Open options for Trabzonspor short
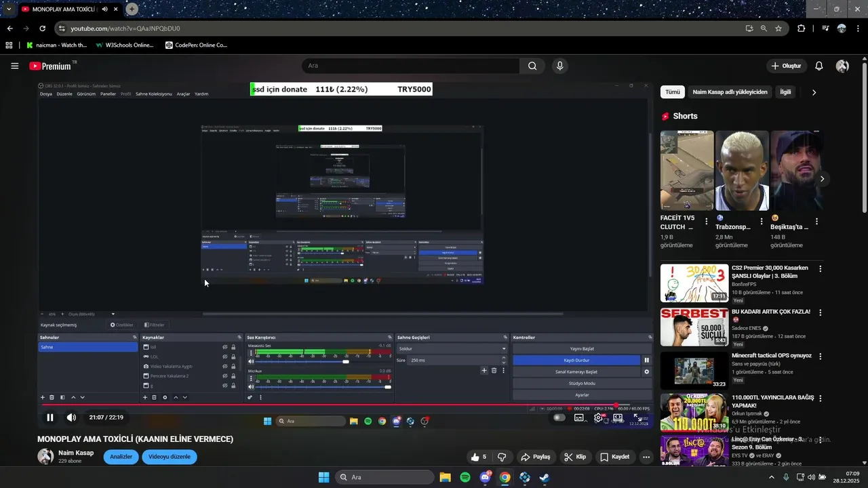868x488 pixels. coord(762,222)
